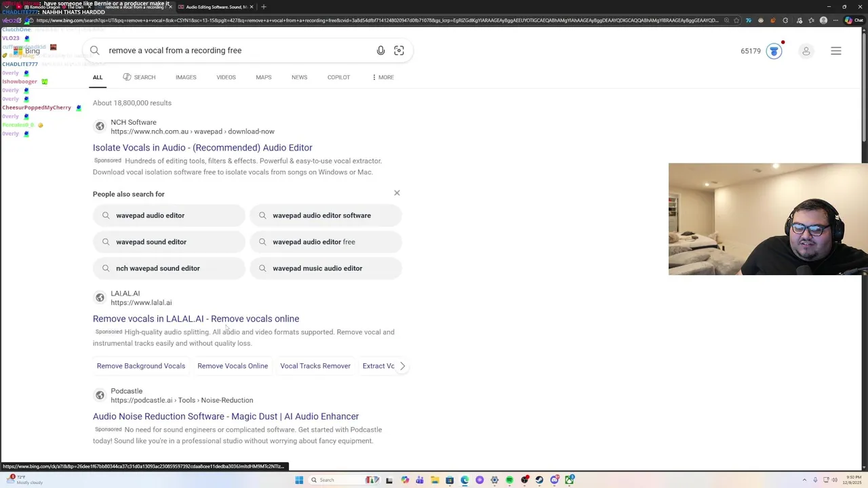Open Steam from taskbar
Viewport: 868px width, 488px height.
point(539,480)
